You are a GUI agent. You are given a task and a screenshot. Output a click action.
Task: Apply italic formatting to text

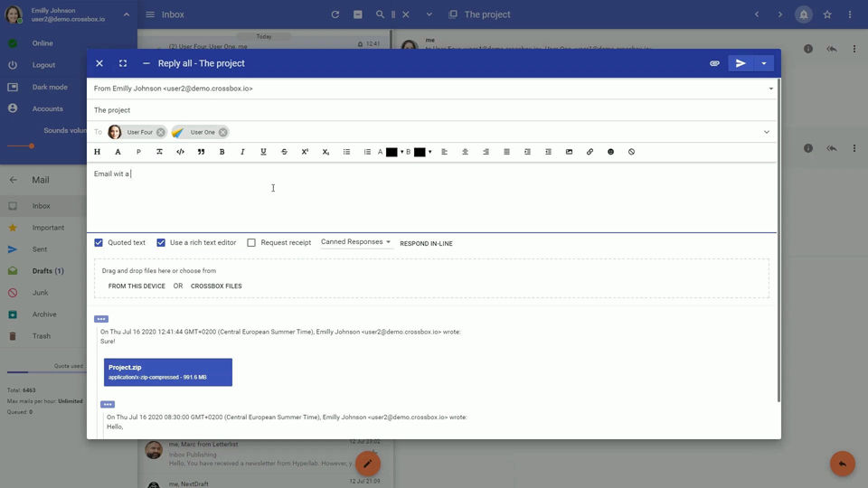click(x=242, y=152)
